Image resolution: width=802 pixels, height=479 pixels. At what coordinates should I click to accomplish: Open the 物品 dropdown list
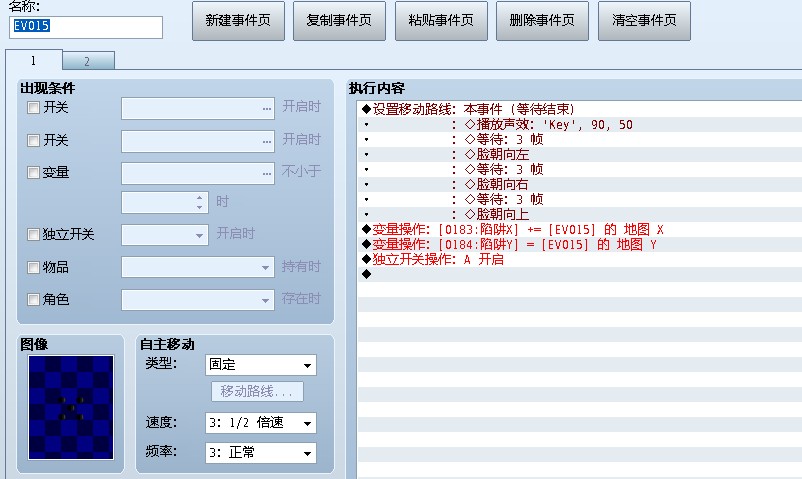click(x=197, y=267)
